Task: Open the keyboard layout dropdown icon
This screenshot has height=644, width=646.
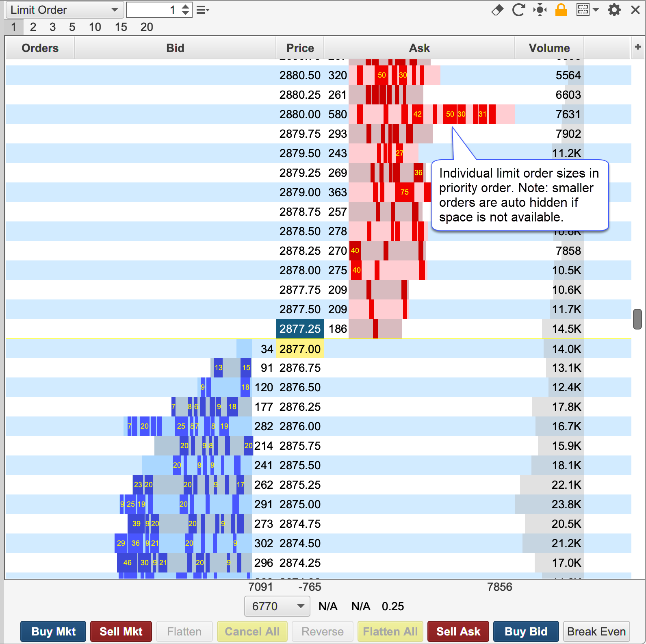Action: click(587, 10)
